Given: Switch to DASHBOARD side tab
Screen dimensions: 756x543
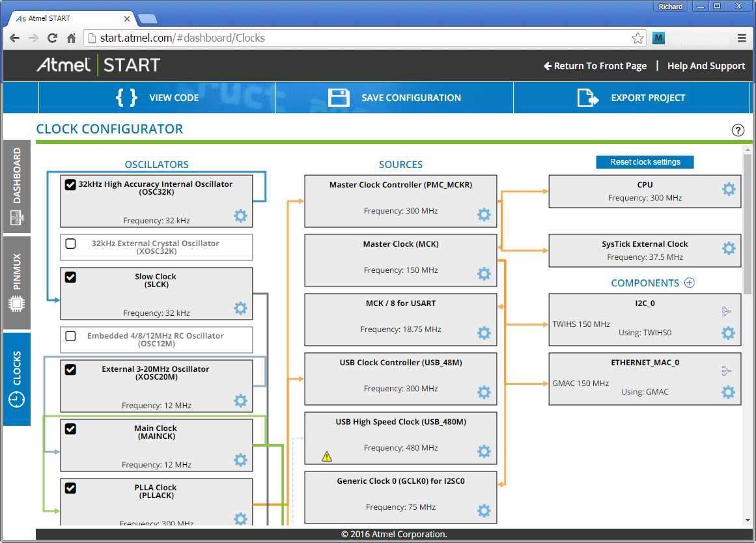Looking at the screenshot, I should point(17,187).
